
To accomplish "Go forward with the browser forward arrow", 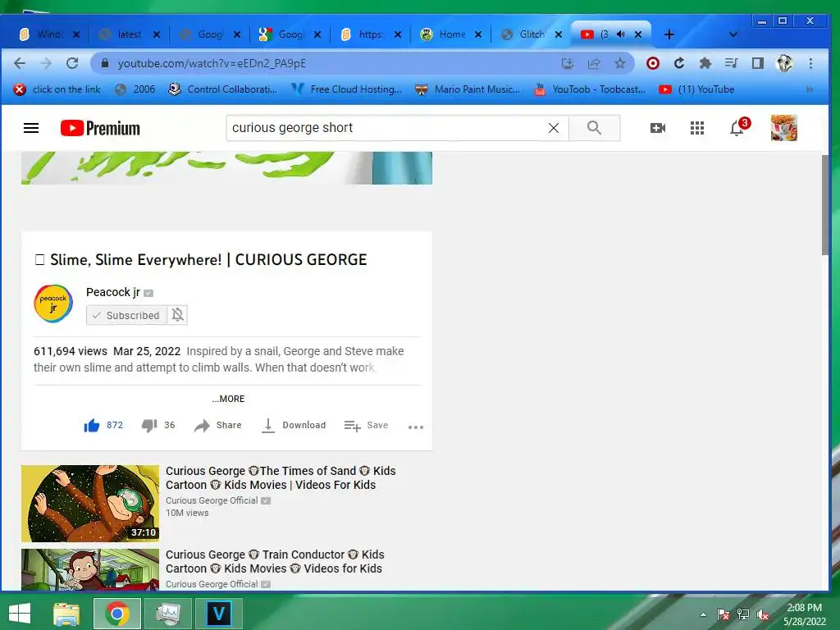I will (x=46, y=63).
